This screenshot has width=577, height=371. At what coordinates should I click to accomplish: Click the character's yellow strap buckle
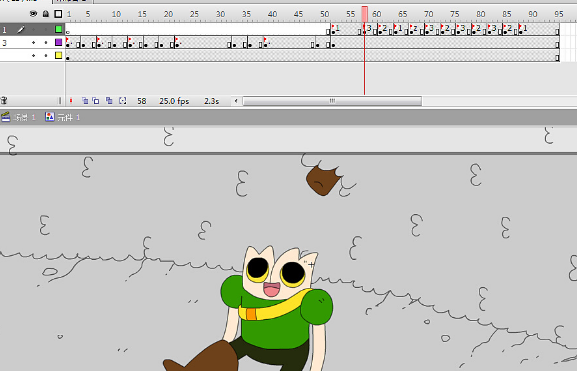[x=251, y=314]
